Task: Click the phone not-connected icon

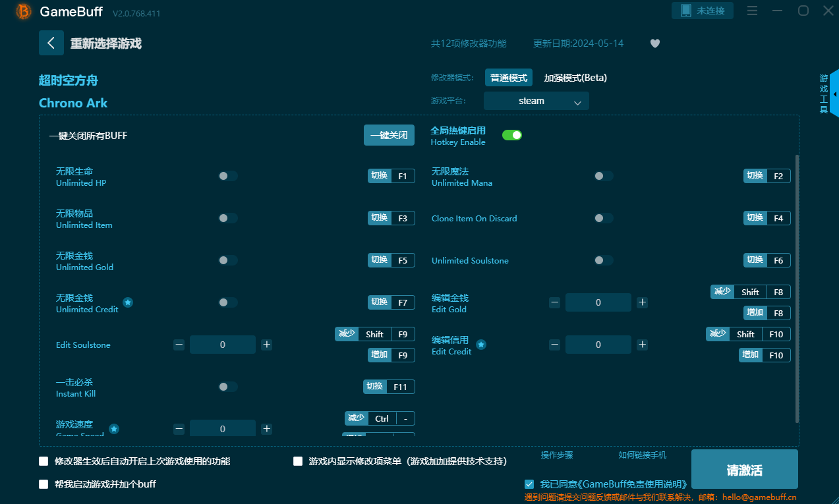Action: (685, 11)
